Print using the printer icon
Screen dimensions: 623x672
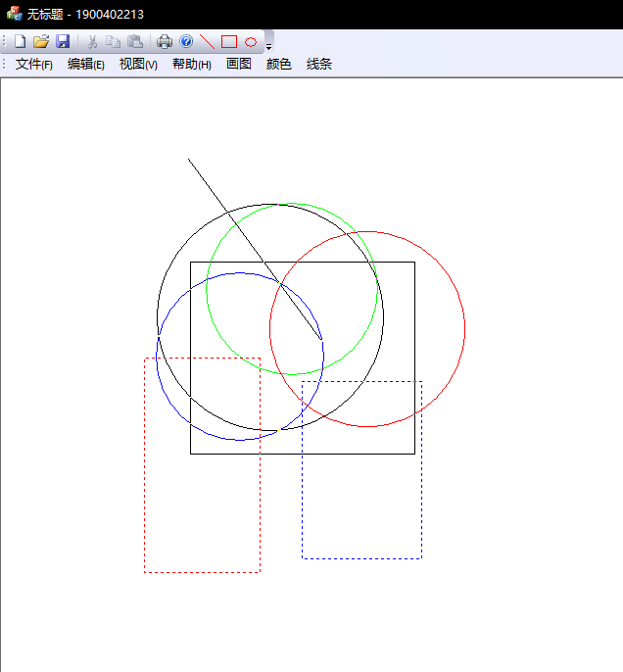tap(165, 41)
